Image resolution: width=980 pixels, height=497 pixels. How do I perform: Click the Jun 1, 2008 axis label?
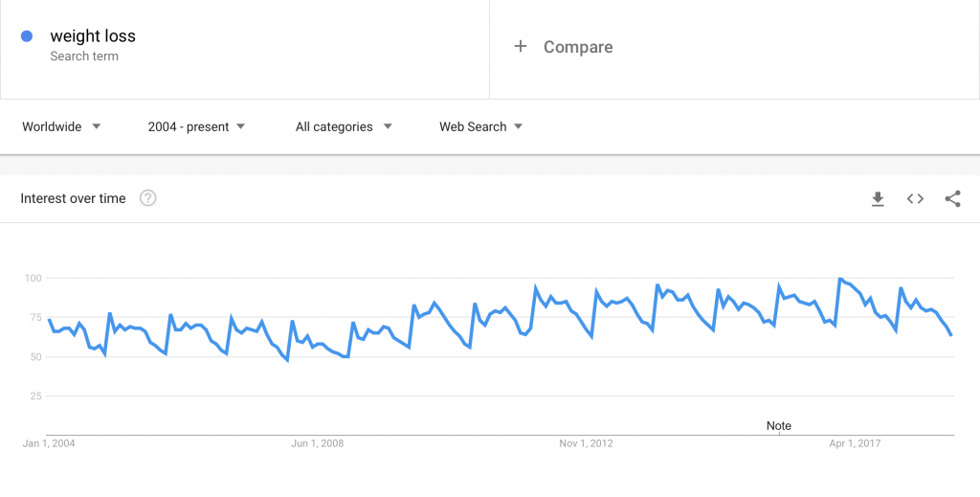[318, 444]
